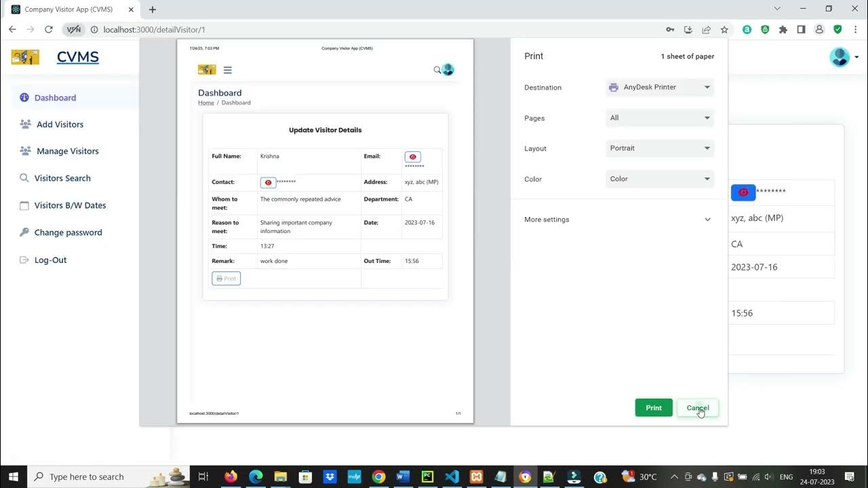Open Task View in taskbar
Viewport: 868px width, 488px height.
(x=203, y=476)
